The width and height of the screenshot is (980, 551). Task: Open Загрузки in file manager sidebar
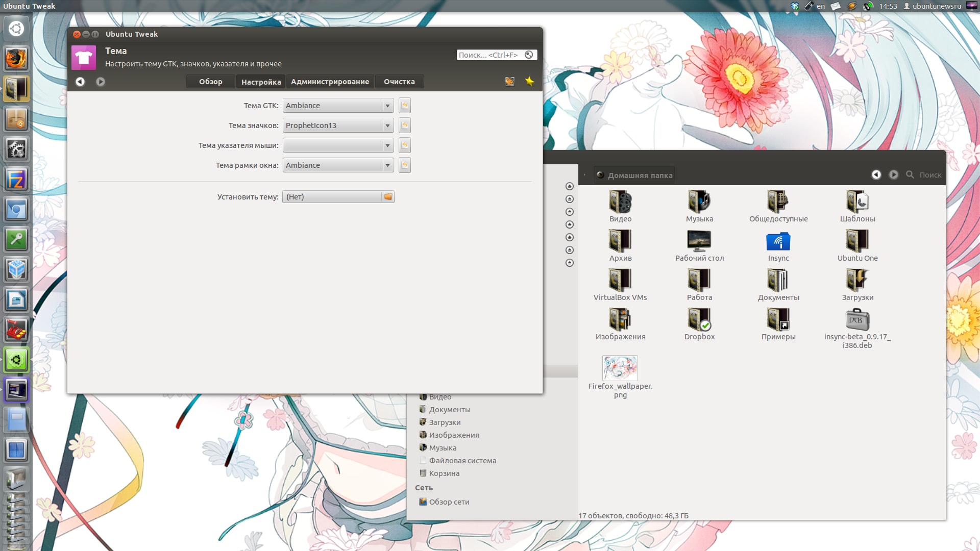[x=439, y=422]
